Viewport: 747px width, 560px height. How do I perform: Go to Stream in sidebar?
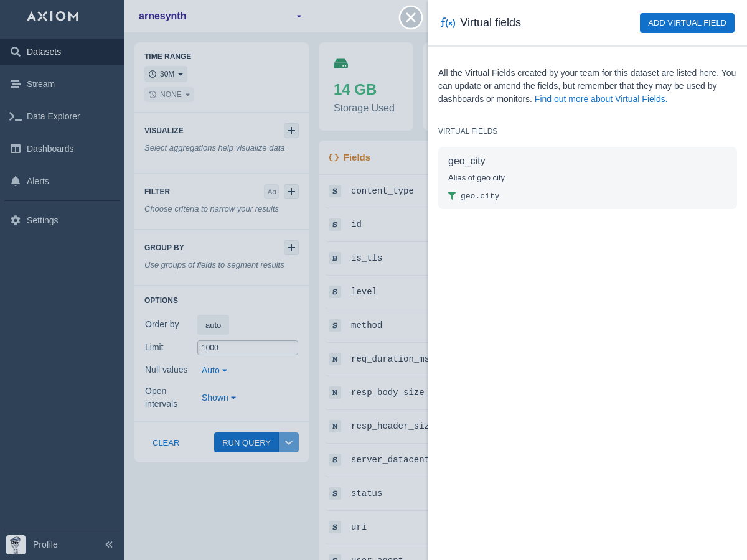tap(40, 84)
